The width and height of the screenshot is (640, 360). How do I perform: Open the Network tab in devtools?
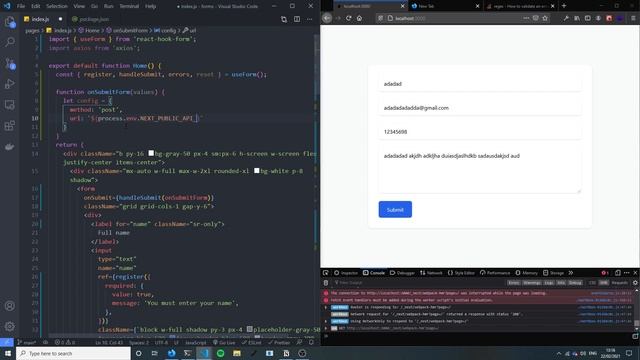click(431, 273)
